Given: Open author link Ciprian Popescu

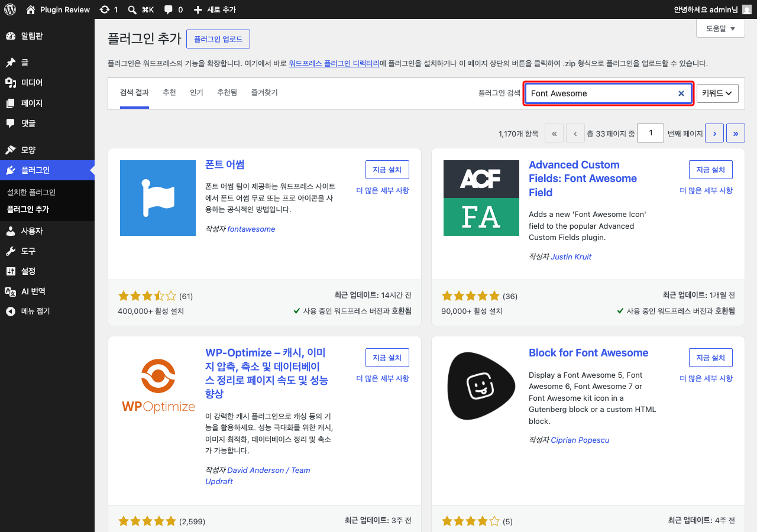Looking at the screenshot, I should point(580,440).
